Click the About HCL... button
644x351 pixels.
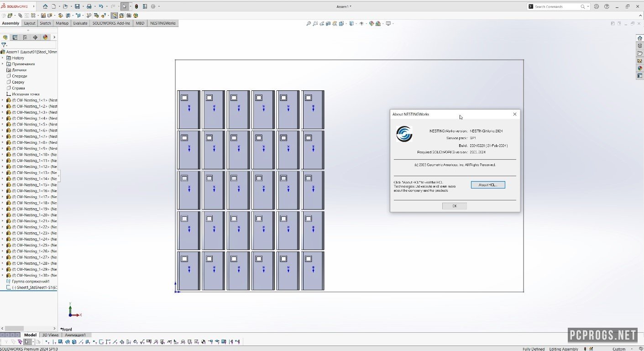[488, 185]
